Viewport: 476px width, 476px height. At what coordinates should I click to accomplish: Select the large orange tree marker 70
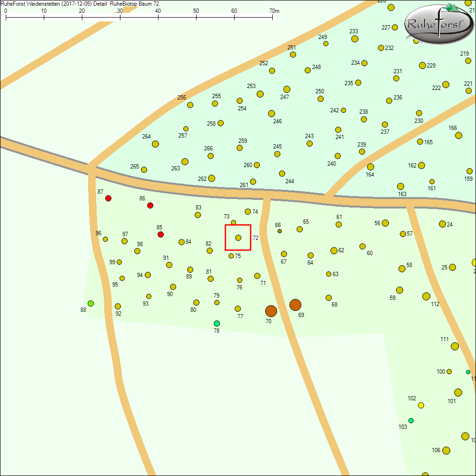point(271,311)
